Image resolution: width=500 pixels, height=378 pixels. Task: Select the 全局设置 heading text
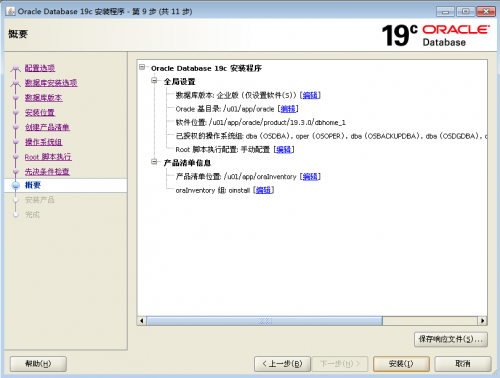[179, 81]
